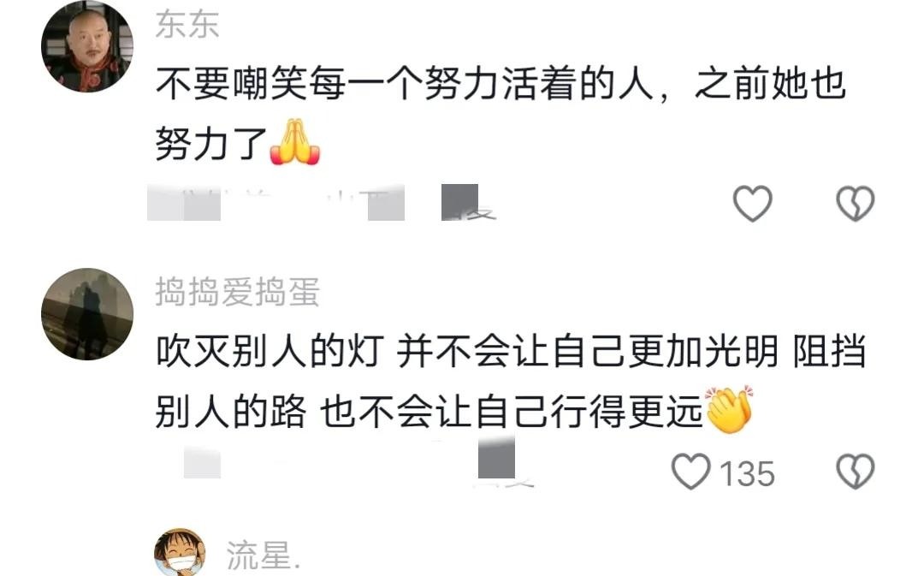The image size is (924, 576).
Task: Tap the praying hands emoji
Action: tap(294, 141)
